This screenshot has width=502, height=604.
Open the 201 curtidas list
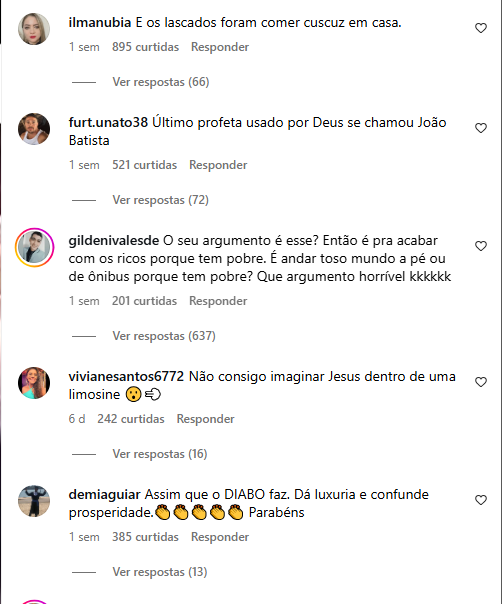[x=144, y=301]
